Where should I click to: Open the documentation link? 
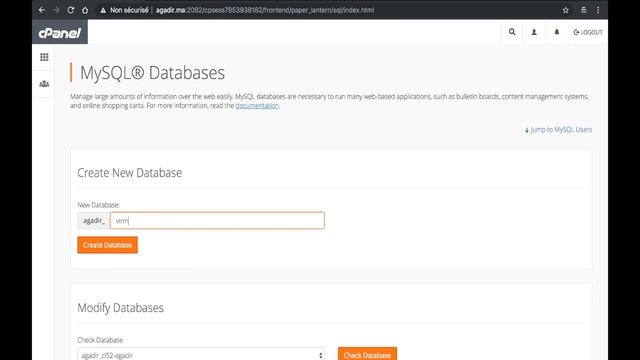[257, 106]
